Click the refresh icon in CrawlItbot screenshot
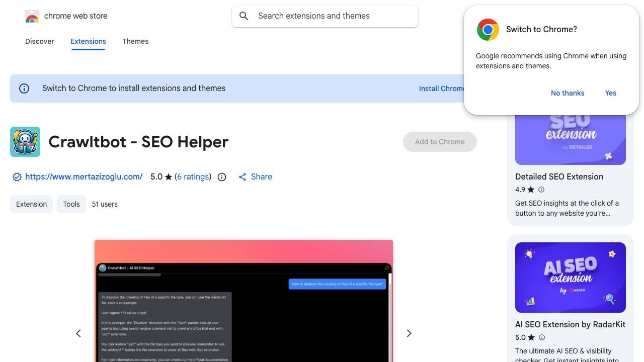 pos(387,268)
